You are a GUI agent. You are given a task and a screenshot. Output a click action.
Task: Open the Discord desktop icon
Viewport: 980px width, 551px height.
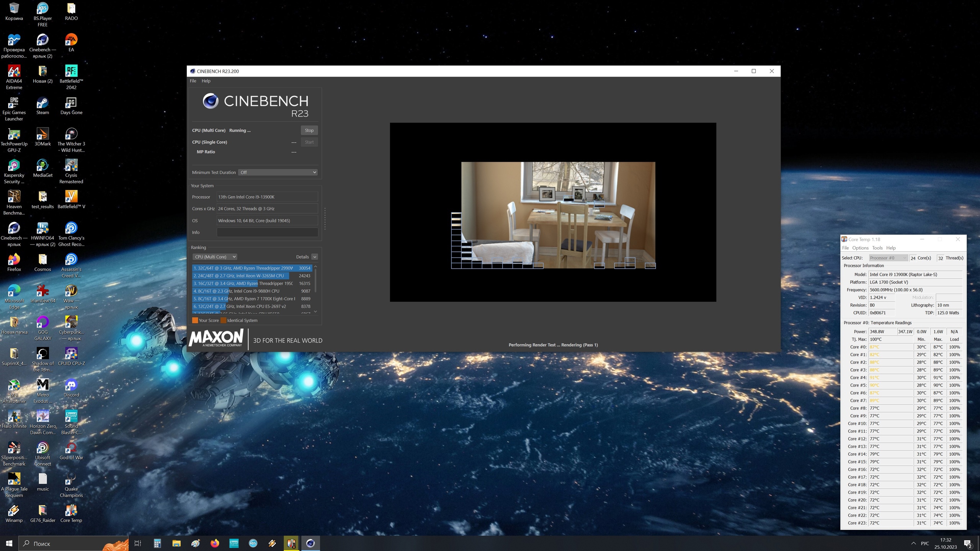[x=71, y=385]
